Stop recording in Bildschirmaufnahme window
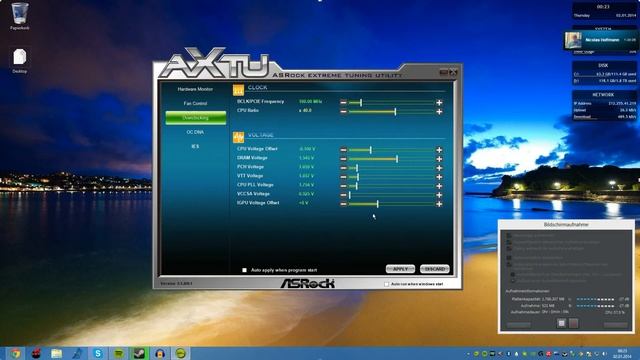Viewport: 640px width, 360px height. [561, 323]
